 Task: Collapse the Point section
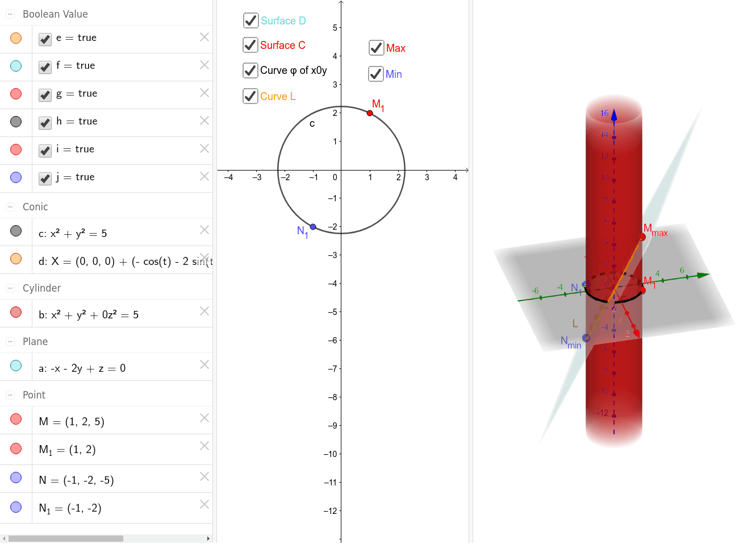[x=9, y=394]
